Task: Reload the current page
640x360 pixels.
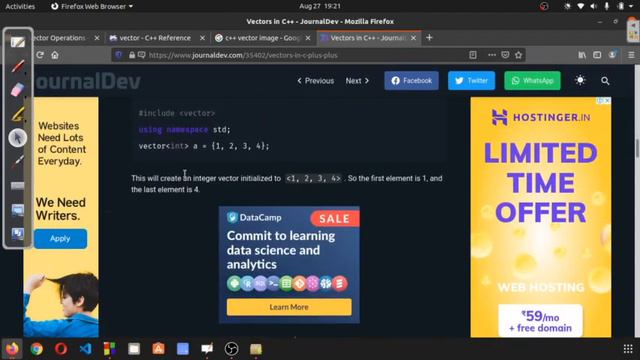Action: pyautogui.click(x=40, y=55)
